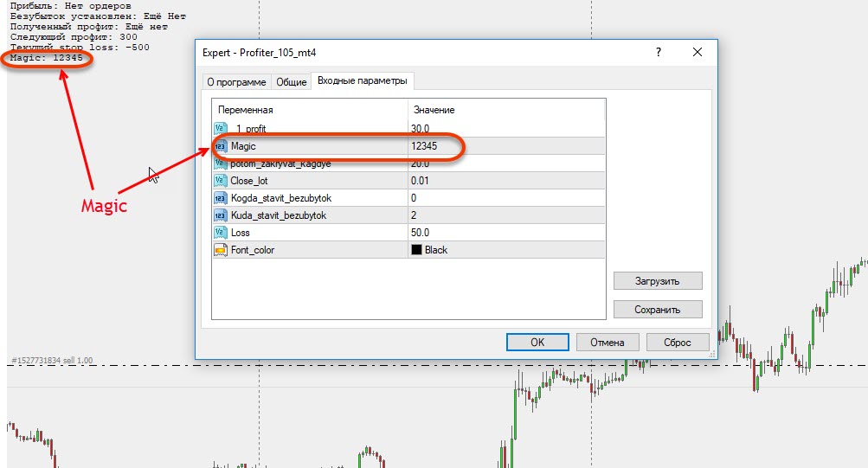The image size is (868, 468).
Task: Click the sell order label #1527731834 on chart
Action: coord(52,360)
